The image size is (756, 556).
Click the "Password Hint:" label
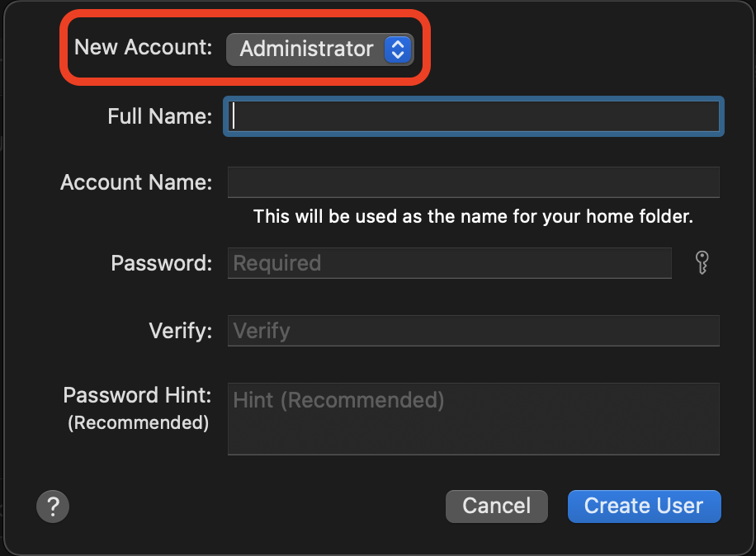(x=138, y=395)
